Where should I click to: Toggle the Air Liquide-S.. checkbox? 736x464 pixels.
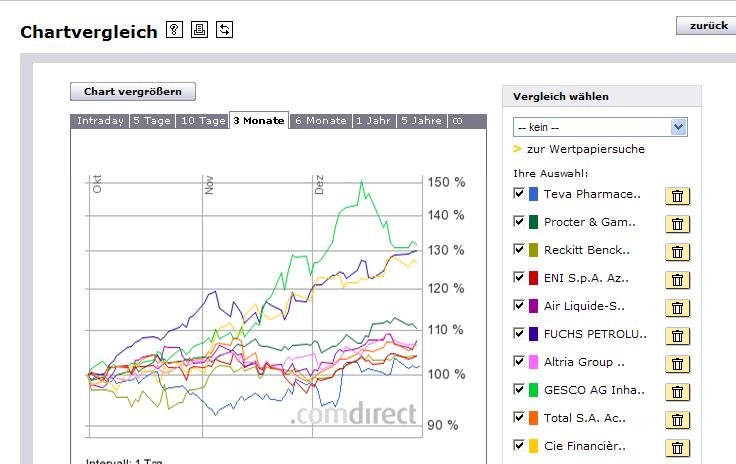click(x=518, y=305)
